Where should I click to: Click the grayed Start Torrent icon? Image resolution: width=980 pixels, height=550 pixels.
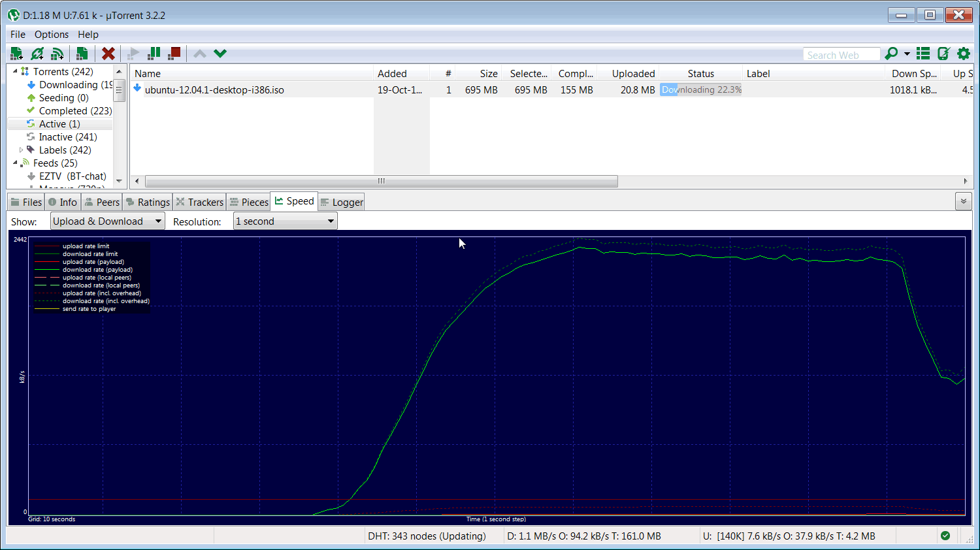133,54
